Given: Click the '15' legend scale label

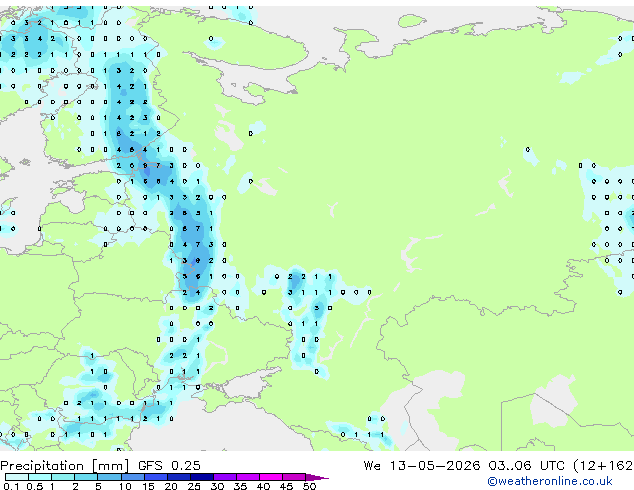Looking at the screenshot, I should 148,486.
